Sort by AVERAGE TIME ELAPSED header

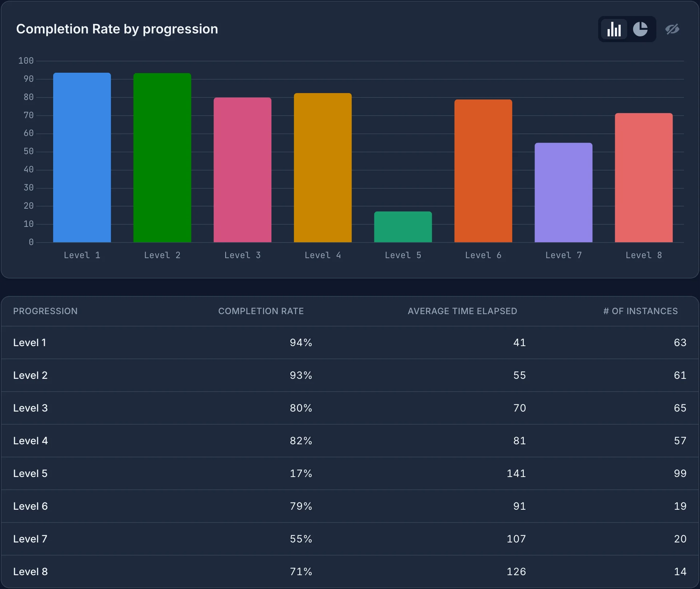click(x=462, y=311)
